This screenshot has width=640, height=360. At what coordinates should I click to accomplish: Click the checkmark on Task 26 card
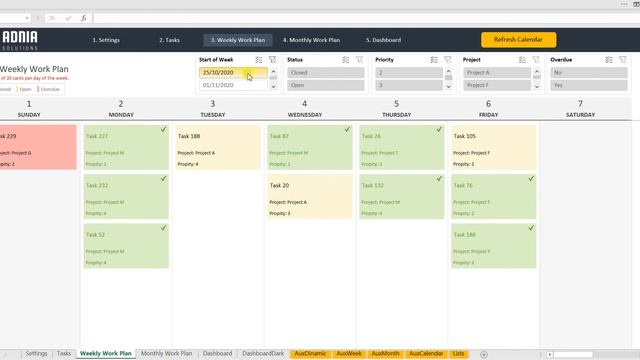tap(439, 129)
